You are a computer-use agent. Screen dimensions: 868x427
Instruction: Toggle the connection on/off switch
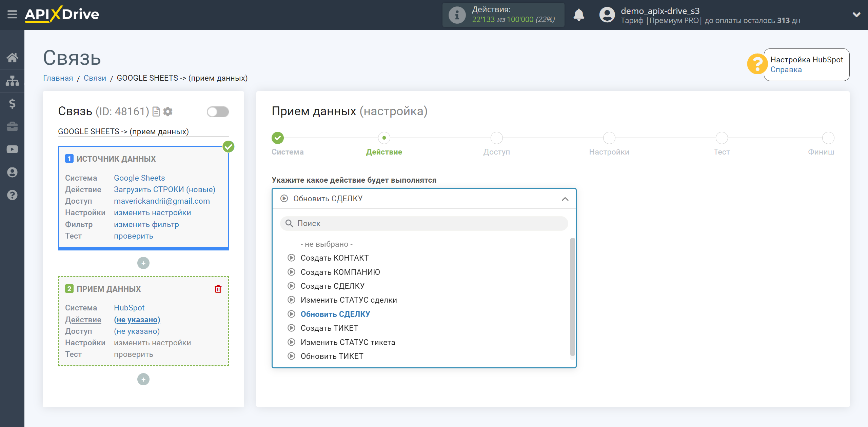pyautogui.click(x=218, y=112)
